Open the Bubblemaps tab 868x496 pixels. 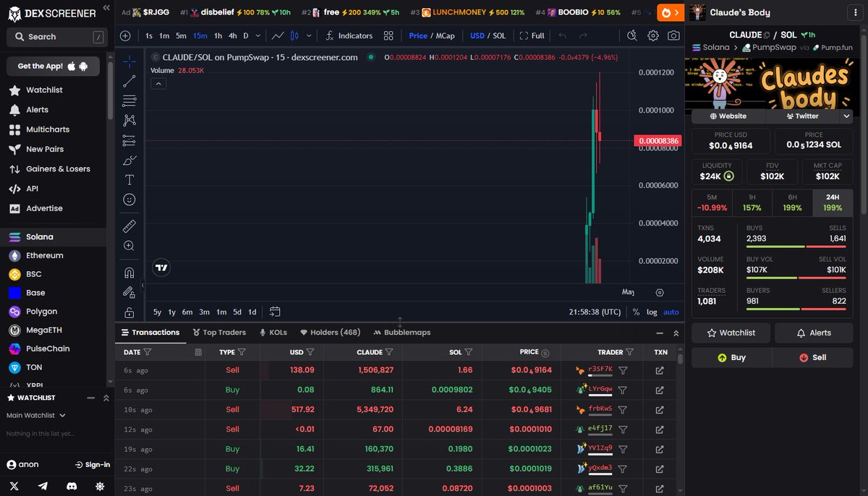point(402,333)
